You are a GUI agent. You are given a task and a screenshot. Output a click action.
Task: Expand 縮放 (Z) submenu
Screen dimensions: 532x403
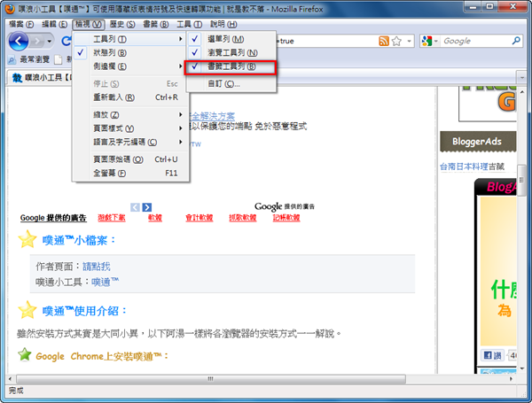tap(130, 114)
